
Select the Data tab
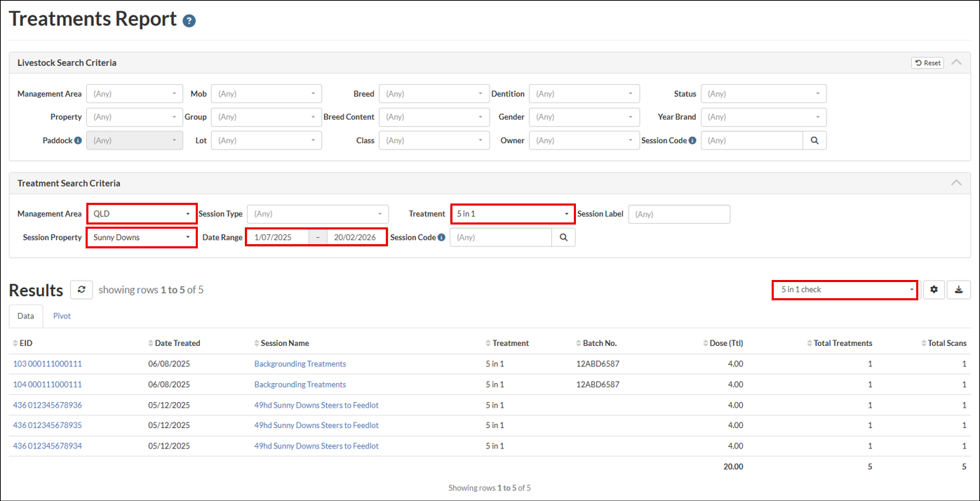[x=26, y=316]
